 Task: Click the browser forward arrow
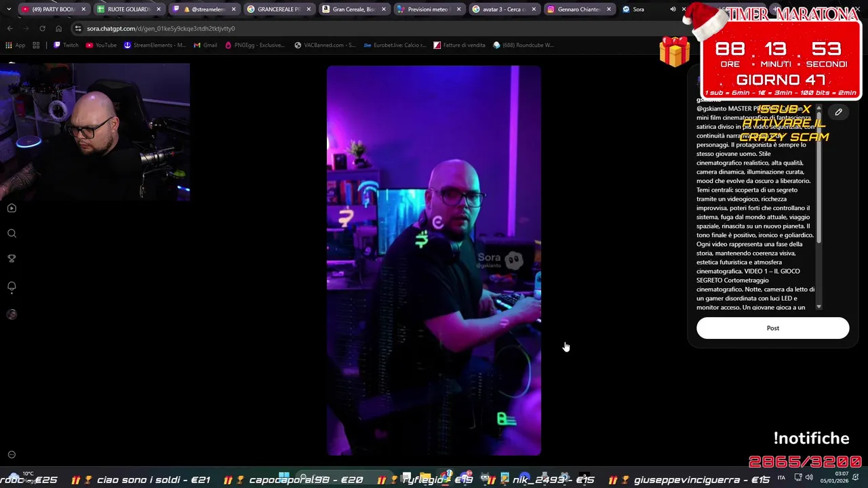(x=26, y=28)
